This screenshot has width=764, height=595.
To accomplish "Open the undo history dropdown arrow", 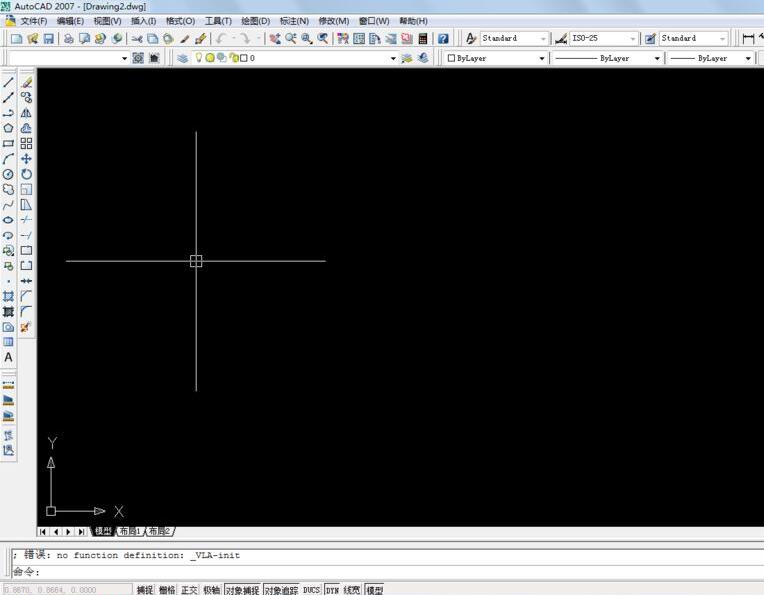I will (233, 38).
